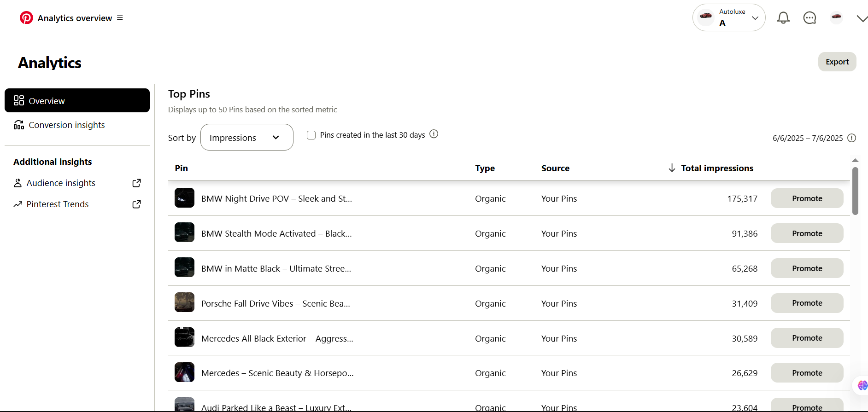Screen dimensions: 868x412
Task: Click the brain extension icon at right edge
Action: click(x=862, y=385)
